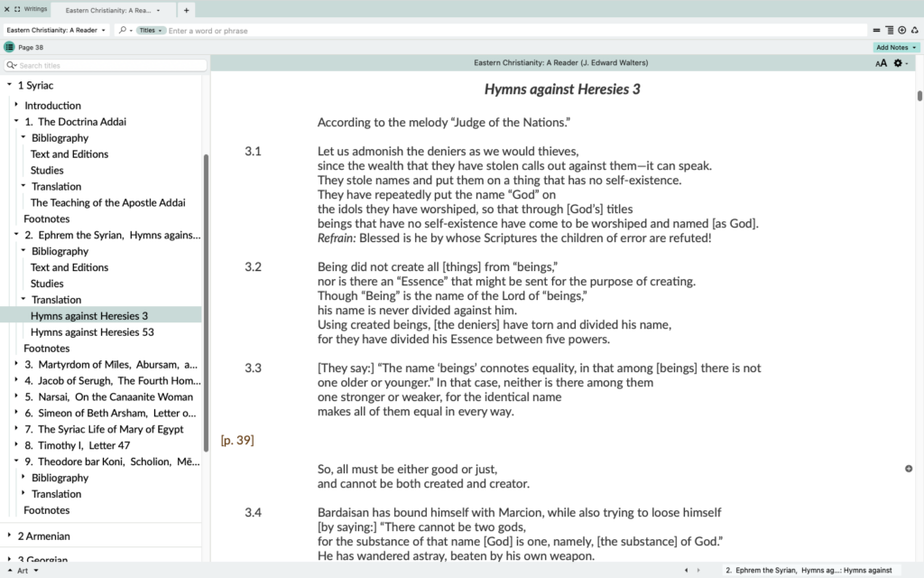This screenshot has width=924, height=578.
Task: Click the recycle-style icon at toolbar far right
Action: (x=913, y=30)
